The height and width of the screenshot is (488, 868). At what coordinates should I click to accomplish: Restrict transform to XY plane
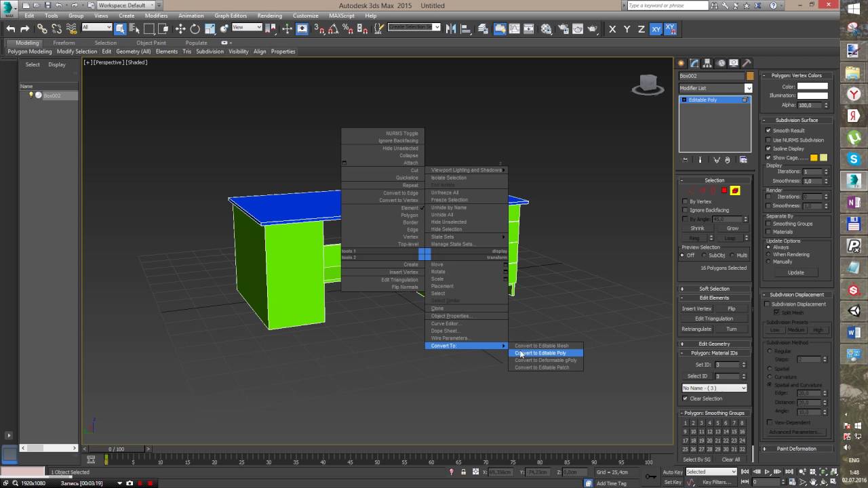pyautogui.click(x=656, y=28)
